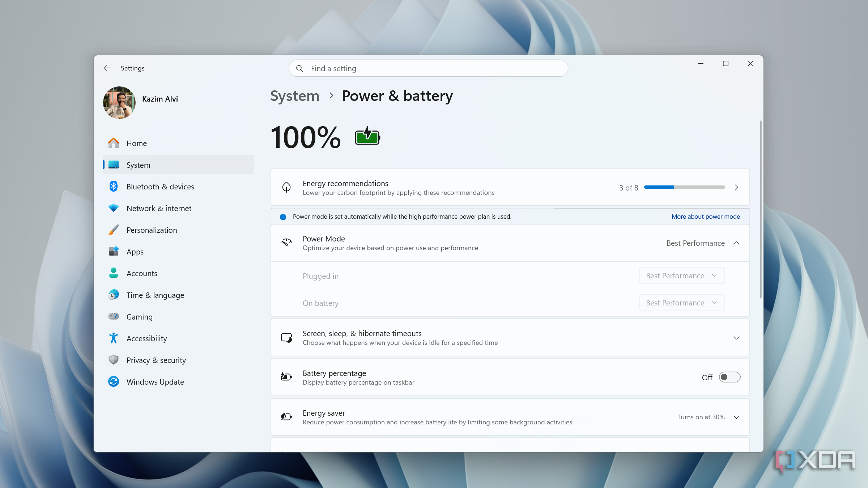Open the Plugged in power mode dropdown
868x488 pixels.
pyautogui.click(x=682, y=275)
